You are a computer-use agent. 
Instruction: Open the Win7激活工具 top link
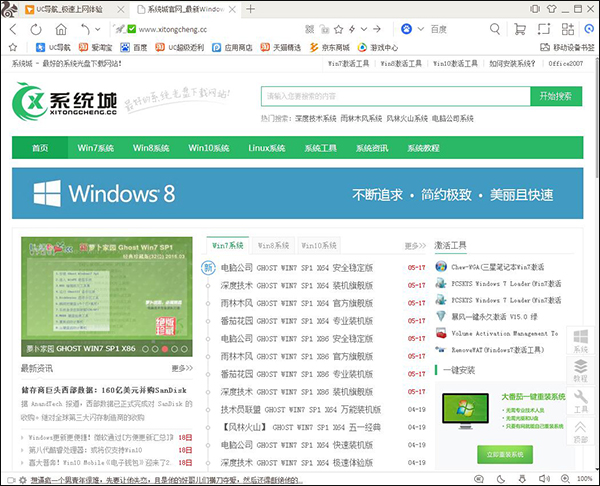348,64
